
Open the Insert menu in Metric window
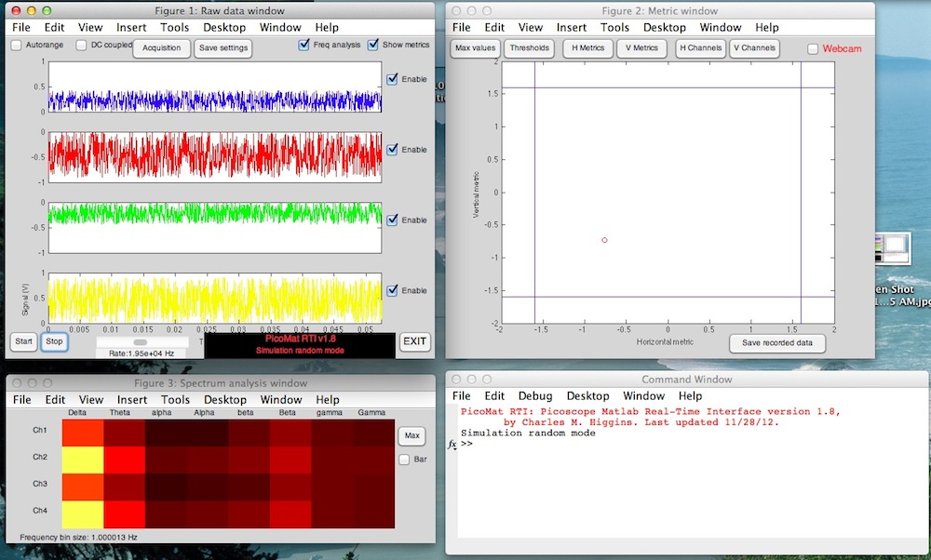pos(572,28)
